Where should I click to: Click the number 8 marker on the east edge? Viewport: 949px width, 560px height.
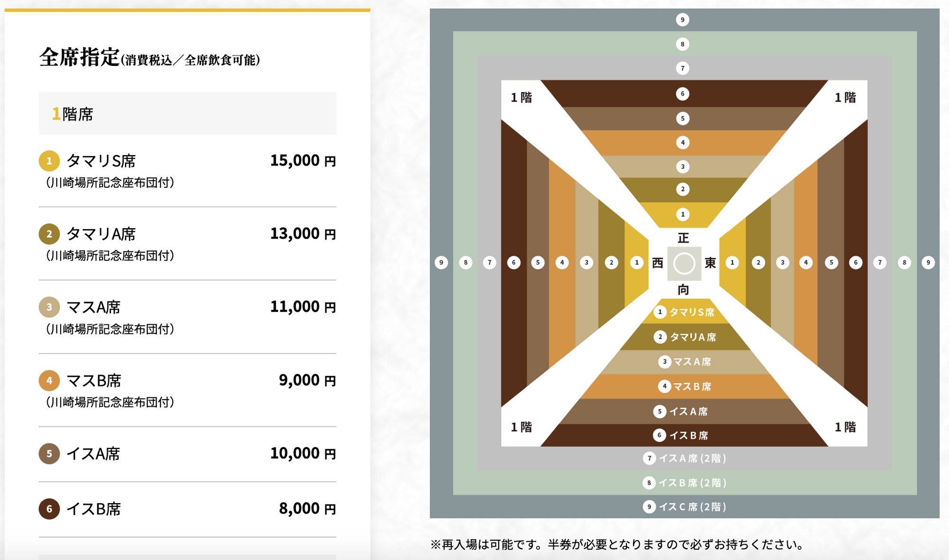tap(904, 262)
